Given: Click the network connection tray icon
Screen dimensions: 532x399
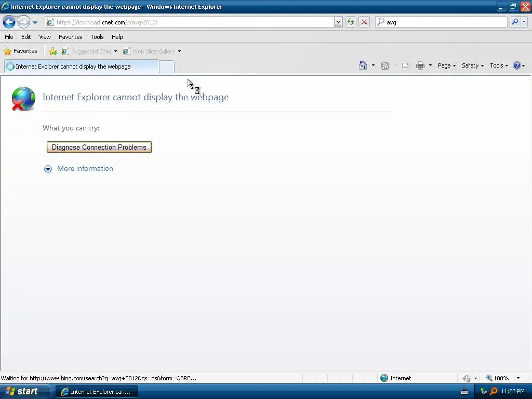Looking at the screenshot, I should tap(484, 391).
